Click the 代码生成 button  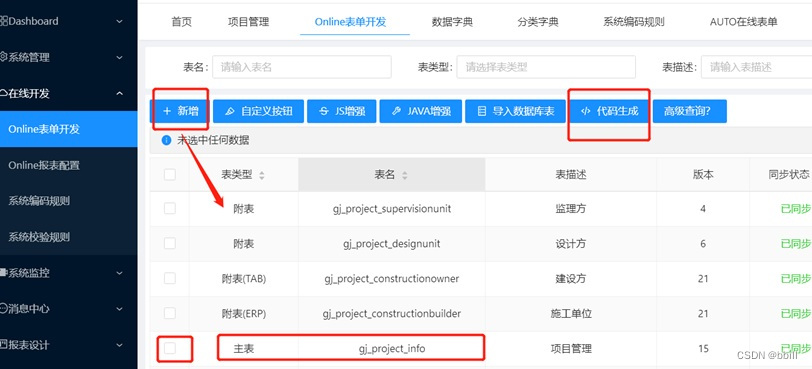tap(609, 111)
